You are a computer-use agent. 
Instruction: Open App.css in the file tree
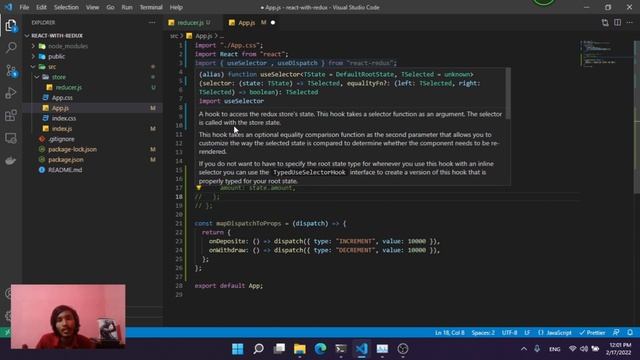pos(62,98)
